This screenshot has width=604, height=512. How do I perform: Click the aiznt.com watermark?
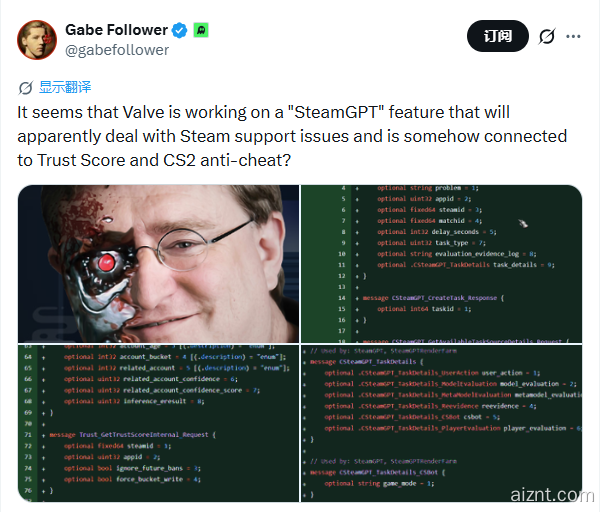point(552,495)
